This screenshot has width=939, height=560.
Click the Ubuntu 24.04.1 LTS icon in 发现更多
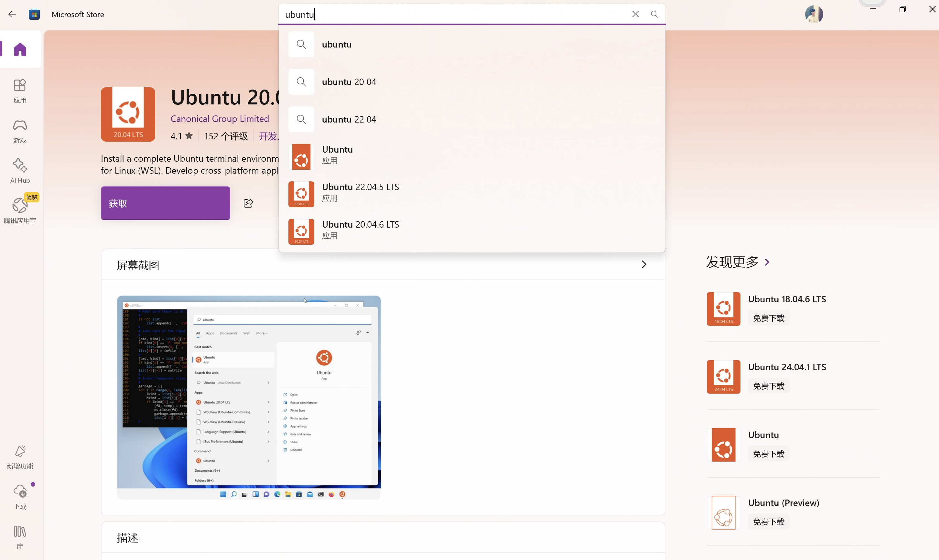pyautogui.click(x=724, y=377)
